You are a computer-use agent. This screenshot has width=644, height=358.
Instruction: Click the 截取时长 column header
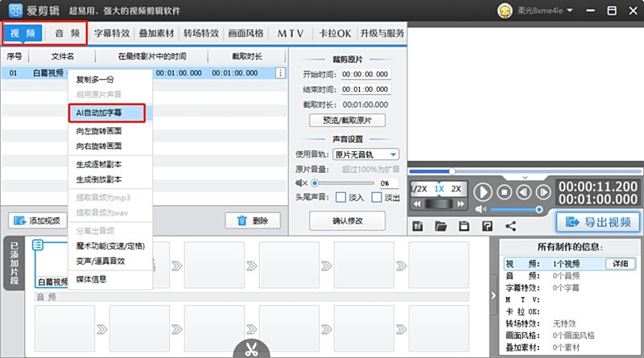pos(247,56)
